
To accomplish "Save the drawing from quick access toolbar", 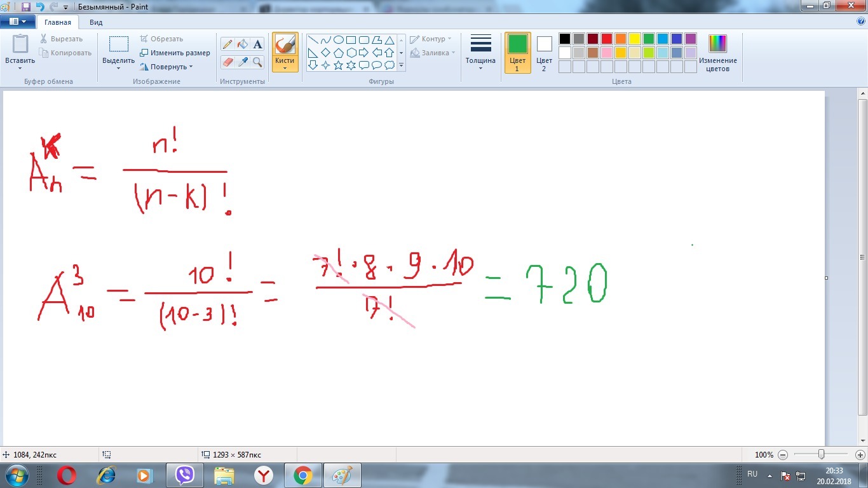I will tap(26, 7).
